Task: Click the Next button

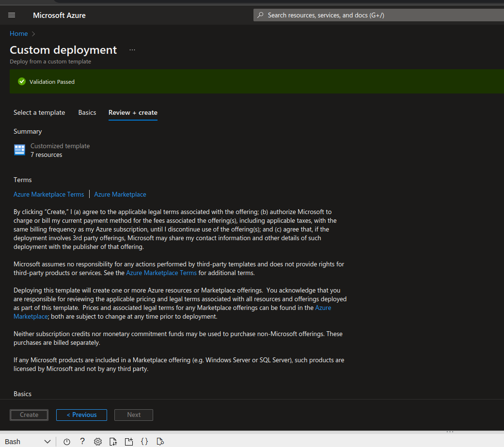Action: (x=134, y=415)
